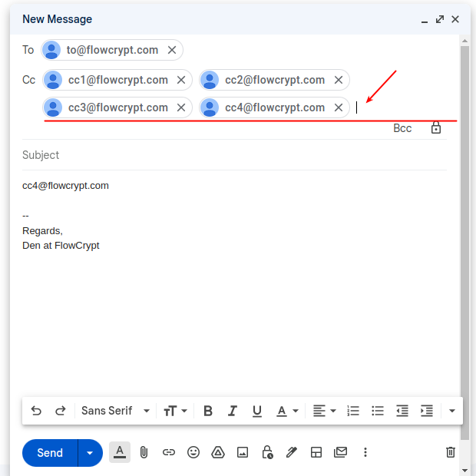
Task: Discard draft with the trash icon
Action: pos(451,452)
